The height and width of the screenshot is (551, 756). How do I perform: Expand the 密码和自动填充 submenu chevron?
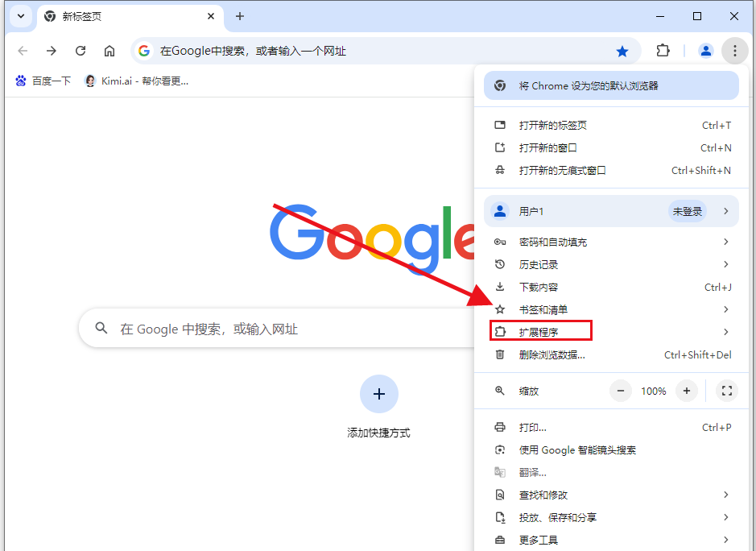pyautogui.click(x=725, y=241)
